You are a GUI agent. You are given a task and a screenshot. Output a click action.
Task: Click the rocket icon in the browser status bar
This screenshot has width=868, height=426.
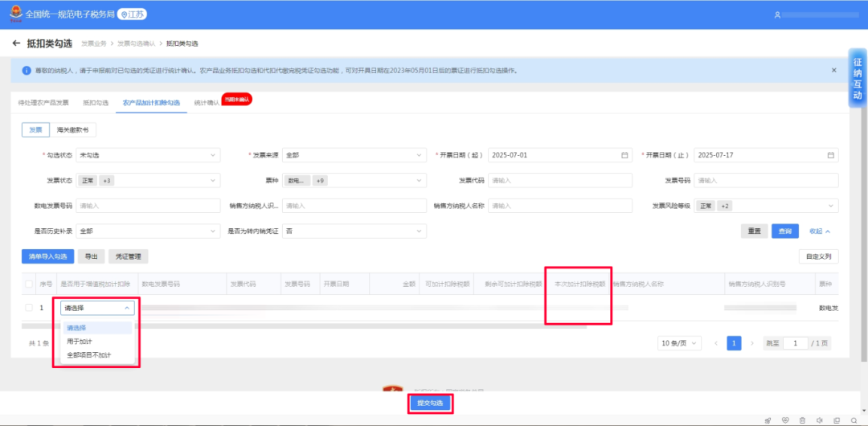[768, 420]
